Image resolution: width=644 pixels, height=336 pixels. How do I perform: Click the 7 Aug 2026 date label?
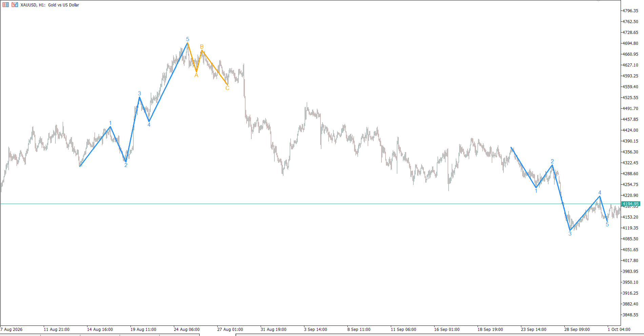pyautogui.click(x=12, y=330)
